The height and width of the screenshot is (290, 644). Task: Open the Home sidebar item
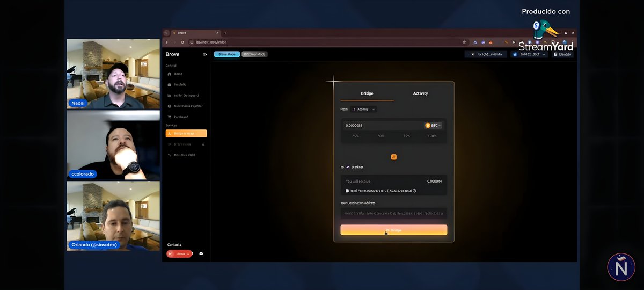coord(186,74)
